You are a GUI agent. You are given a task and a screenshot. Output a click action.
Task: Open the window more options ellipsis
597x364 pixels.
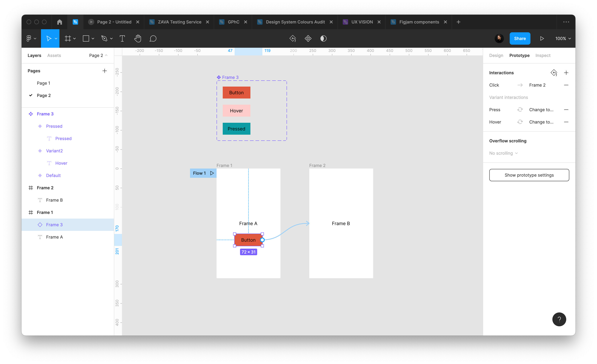coord(566,22)
